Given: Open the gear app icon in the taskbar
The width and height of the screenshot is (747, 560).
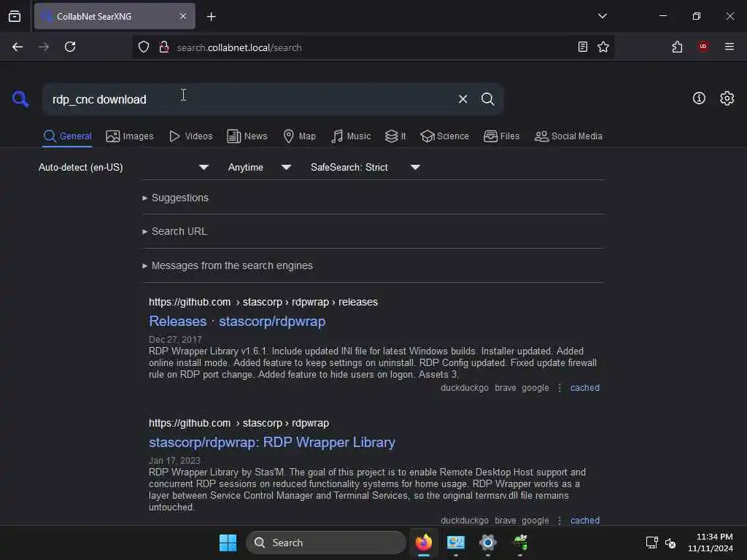Looking at the screenshot, I should pos(488,542).
